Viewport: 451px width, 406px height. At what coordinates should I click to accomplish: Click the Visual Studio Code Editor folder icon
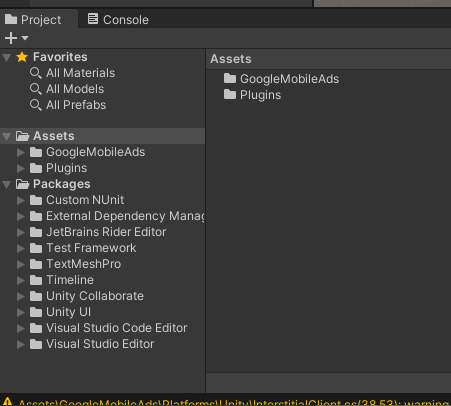click(36, 328)
